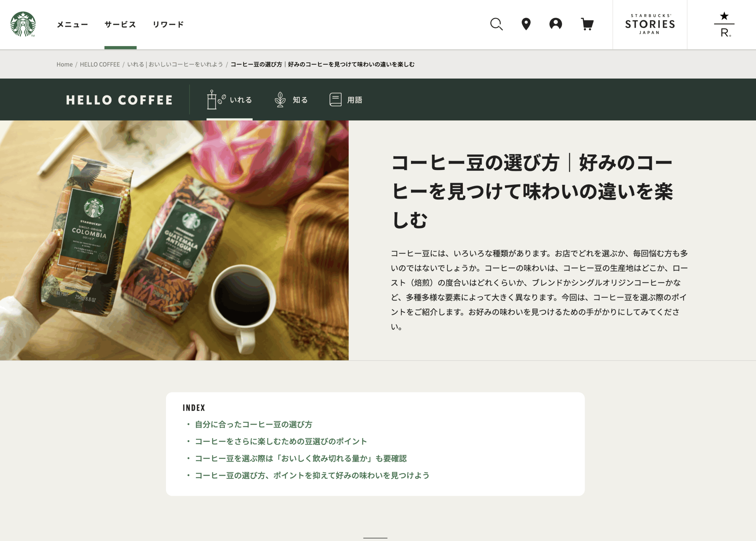The image size is (756, 541).
Task: Click the いれる｜おいしいコーヒーをいれよう breadcrumb
Action: pos(175,64)
